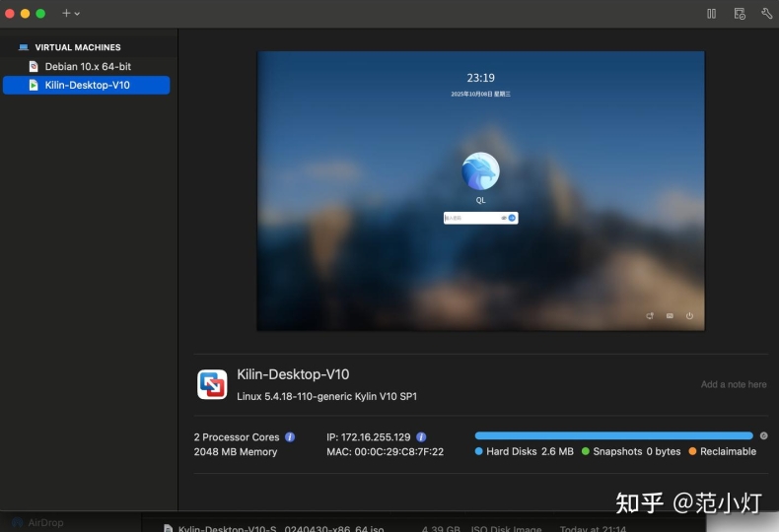Open the snapshots toolbar icon
Screen dimensions: 779x532
(x=740, y=14)
